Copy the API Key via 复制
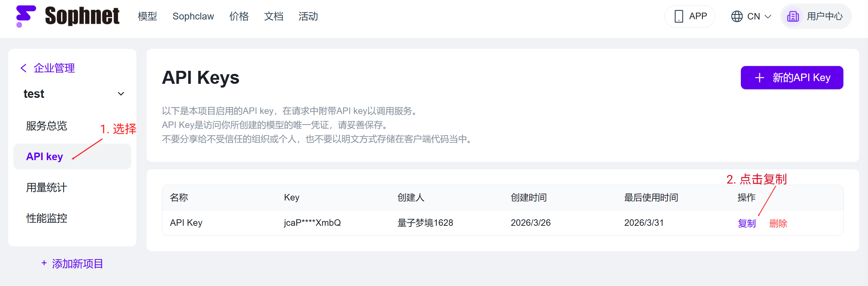Image resolution: width=868 pixels, height=286 pixels. [747, 223]
